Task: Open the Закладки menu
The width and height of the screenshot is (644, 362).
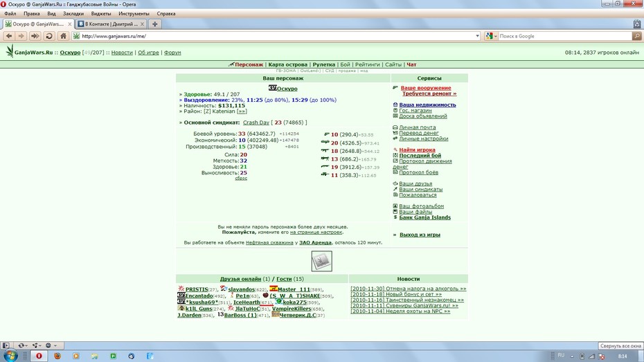Action: point(73,14)
